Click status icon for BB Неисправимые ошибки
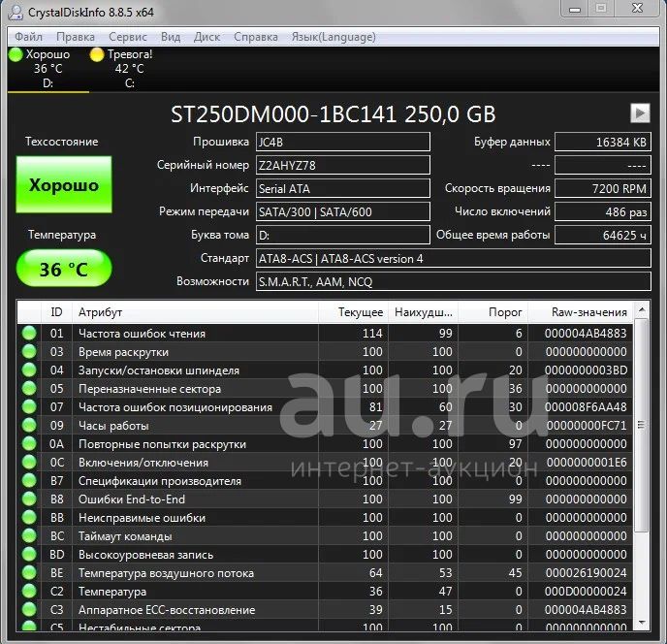This screenshot has height=644, width=667. click(29, 517)
